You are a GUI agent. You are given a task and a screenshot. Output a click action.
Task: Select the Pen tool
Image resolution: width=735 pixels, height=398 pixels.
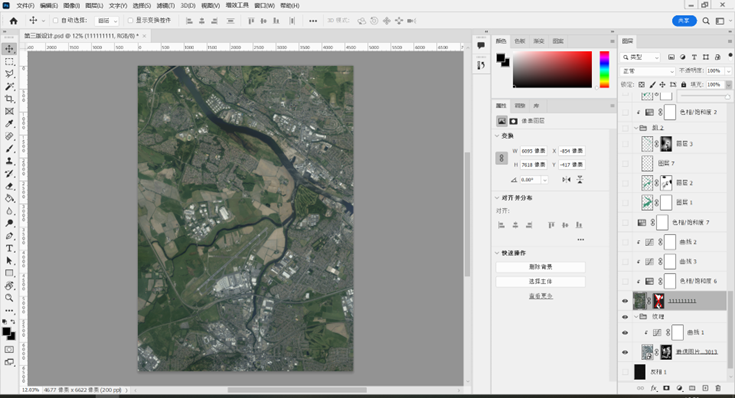coord(9,236)
